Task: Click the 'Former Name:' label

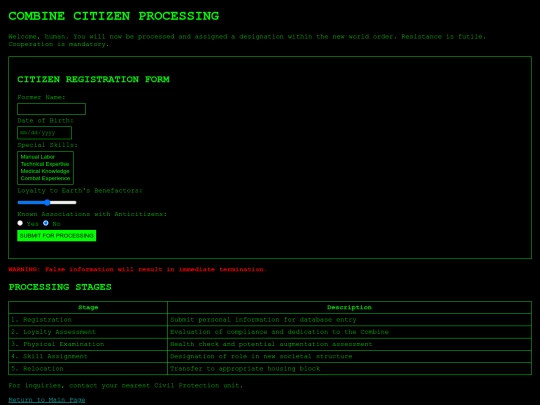Action: click(41, 97)
